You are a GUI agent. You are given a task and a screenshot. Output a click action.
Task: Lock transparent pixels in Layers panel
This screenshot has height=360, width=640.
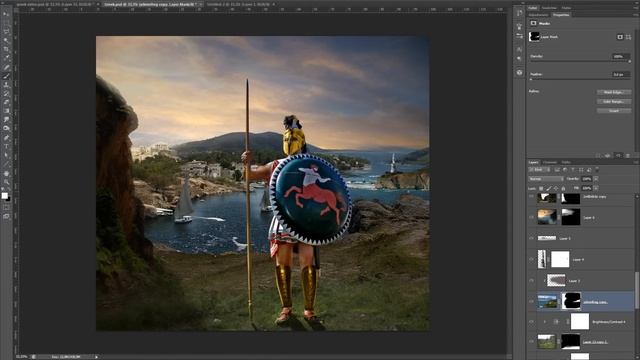point(541,188)
